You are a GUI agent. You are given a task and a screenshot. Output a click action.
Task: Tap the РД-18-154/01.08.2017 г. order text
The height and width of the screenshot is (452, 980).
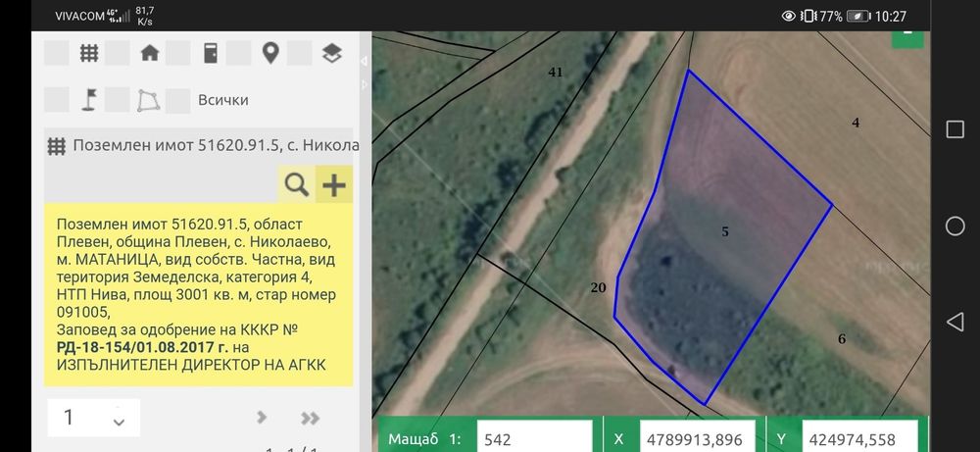[x=142, y=347]
